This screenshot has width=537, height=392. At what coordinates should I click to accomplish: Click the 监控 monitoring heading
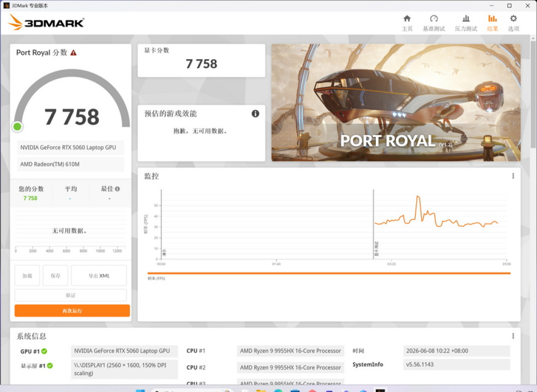pyautogui.click(x=151, y=176)
